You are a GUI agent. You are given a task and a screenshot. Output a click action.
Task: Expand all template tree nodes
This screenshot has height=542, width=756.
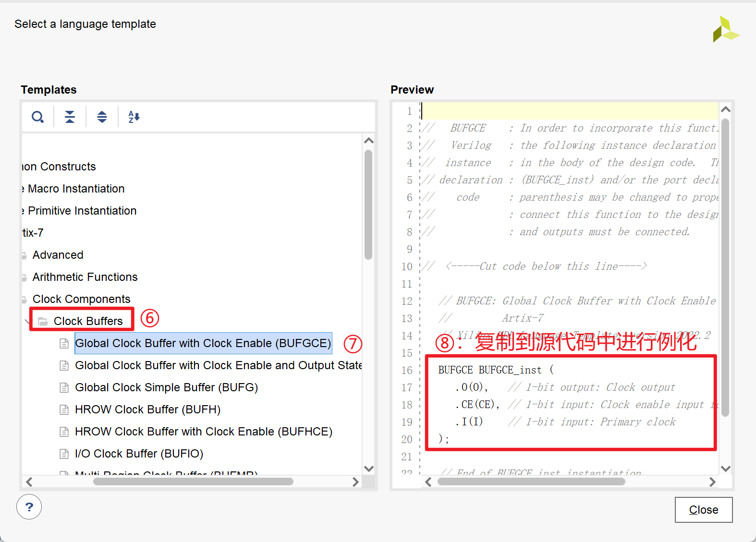pyautogui.click(x=102, y=117)
